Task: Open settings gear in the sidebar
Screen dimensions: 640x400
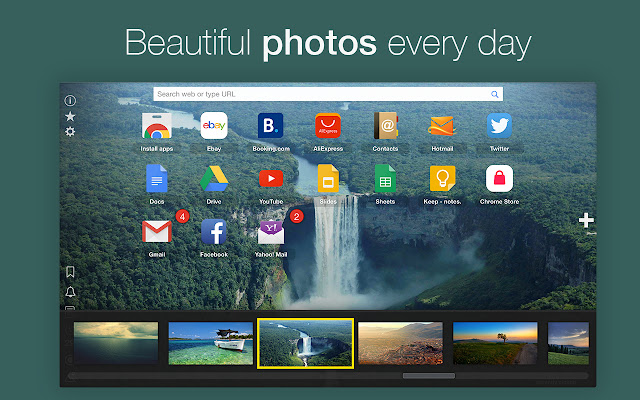Action: tap(70, 132)
